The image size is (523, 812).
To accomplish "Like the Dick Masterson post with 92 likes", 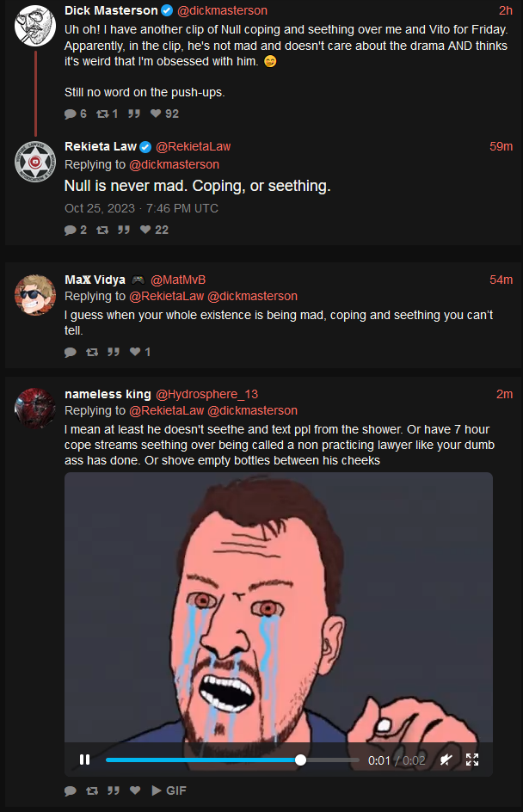I will click(164, 114).
